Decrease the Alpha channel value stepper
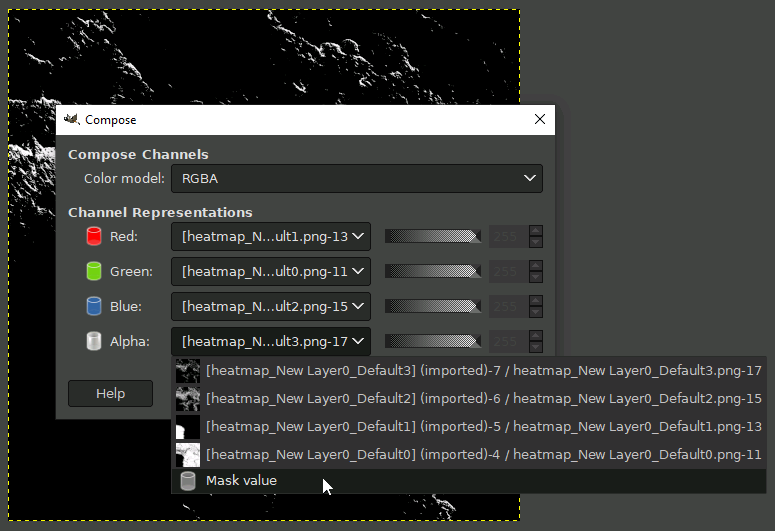The image size is (775, 531). (x=536, y=348)
